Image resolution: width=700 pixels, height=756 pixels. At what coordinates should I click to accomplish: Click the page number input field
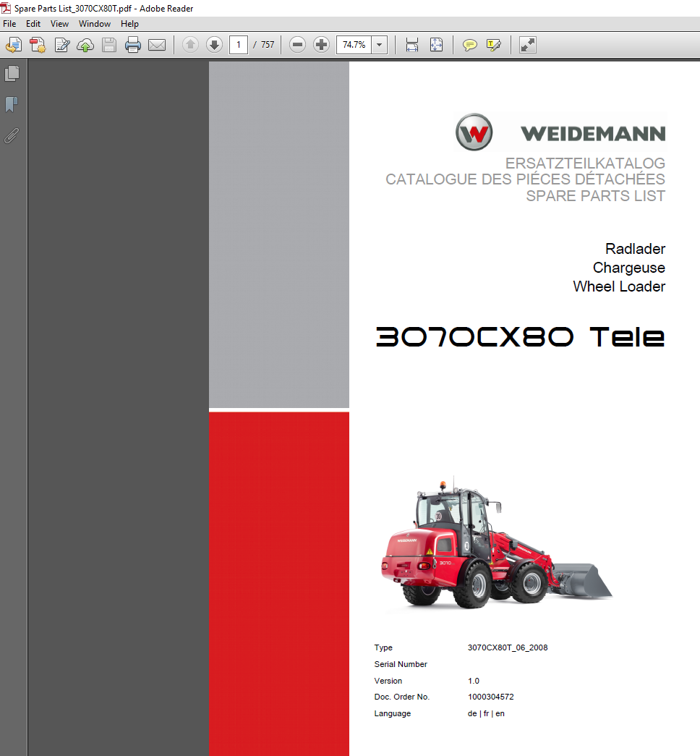pyautogui.click(x=238, y=45)
